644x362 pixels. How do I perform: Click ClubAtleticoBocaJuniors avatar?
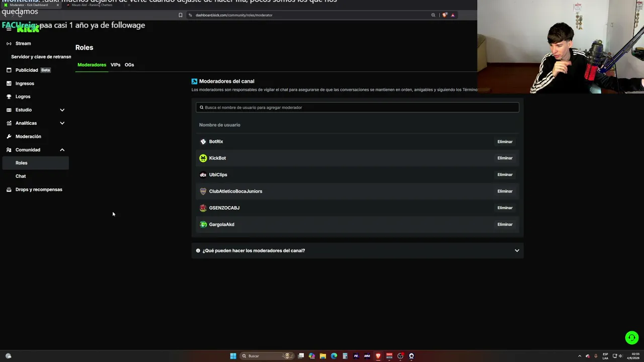(x=203, y=192)
